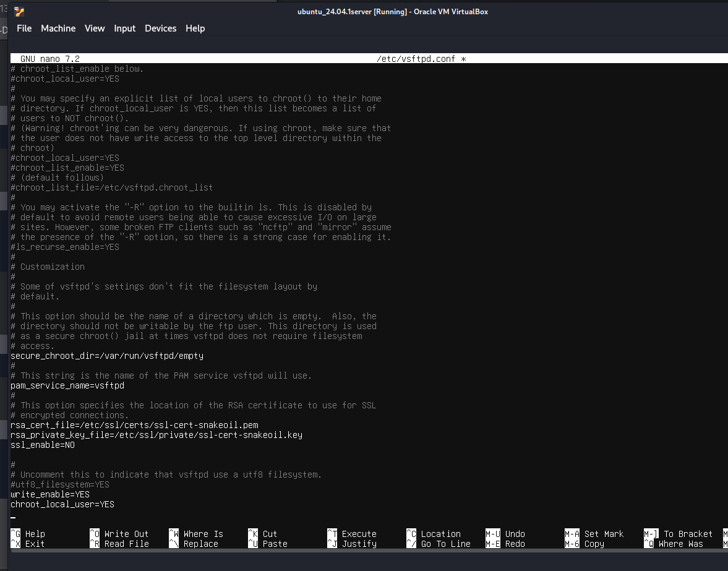Screen dimensions: 728x571
Task: Click the M-A Set Mark shortcut
Action: pos(594,534)
